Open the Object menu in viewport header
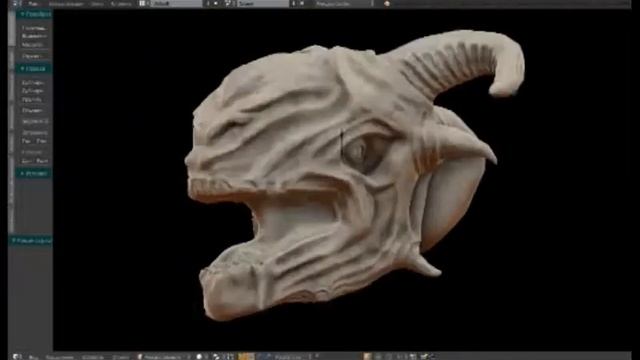This screenshot has width=640, height=360. [120, 357]
